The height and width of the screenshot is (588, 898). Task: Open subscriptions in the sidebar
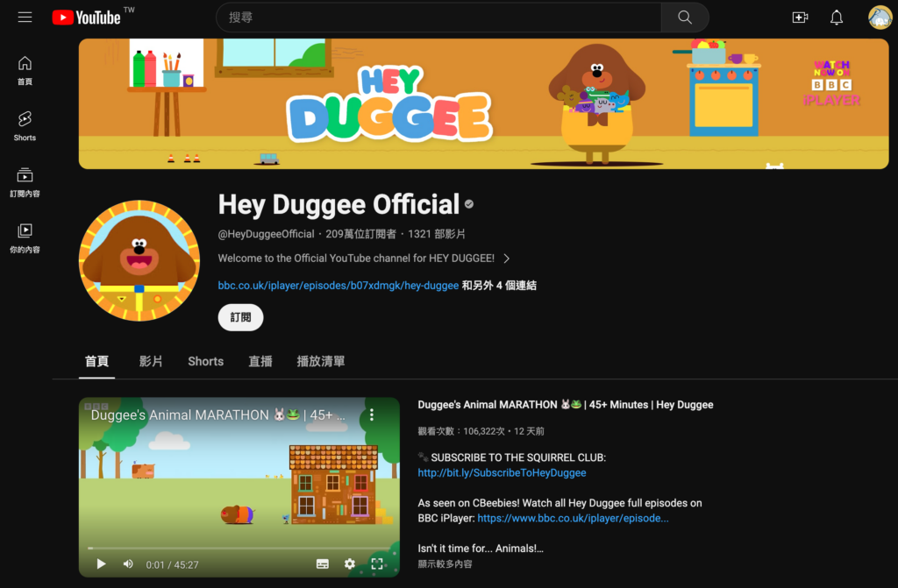pyautogui.click(x=25, y=182)
